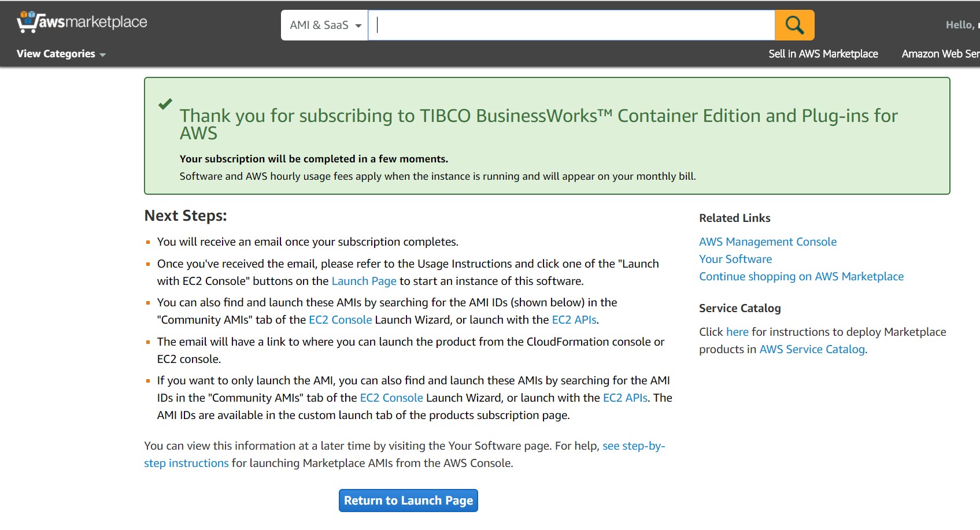This screenshot has width=980, height=530.
Task: Open the AWS Service Catalog link
Action: pos(812,349)
